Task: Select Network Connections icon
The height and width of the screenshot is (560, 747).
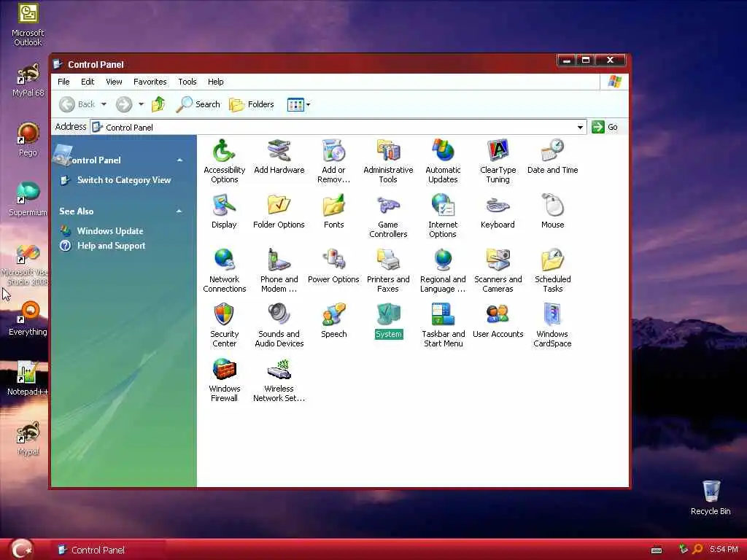Action: click(224, 271)
